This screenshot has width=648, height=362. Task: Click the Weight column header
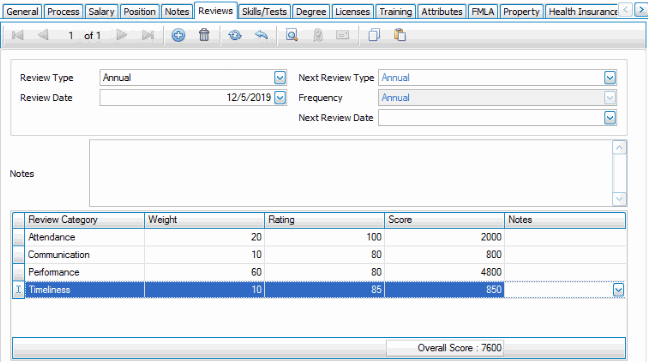tap(204, 220)
